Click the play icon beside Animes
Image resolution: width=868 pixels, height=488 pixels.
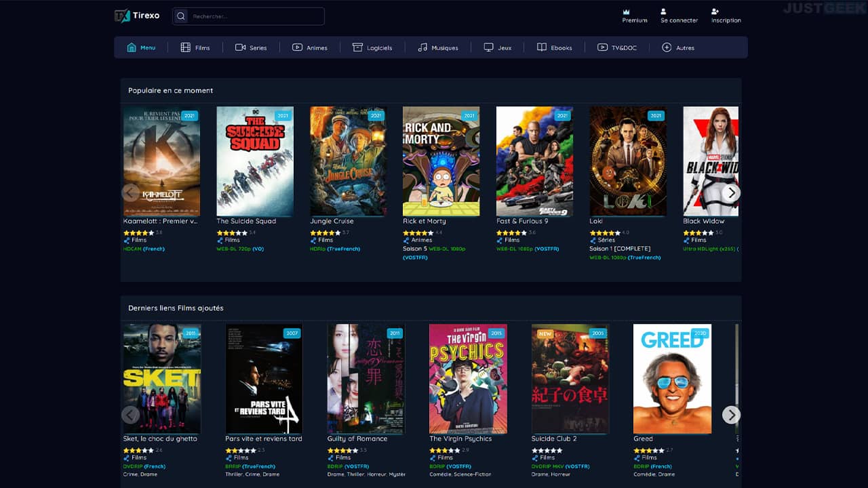tap(297, 47)
